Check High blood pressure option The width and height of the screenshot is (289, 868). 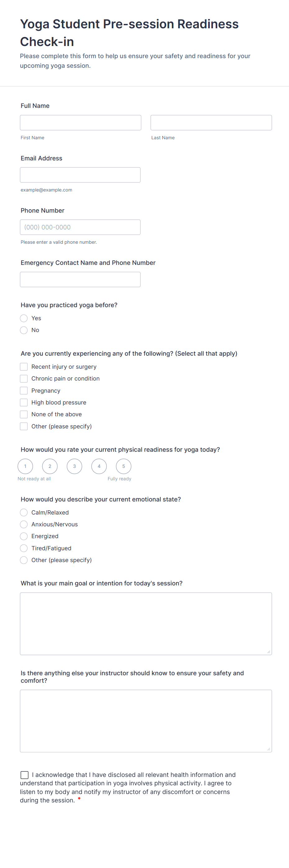pyautogui.click(x=24, y=402)
